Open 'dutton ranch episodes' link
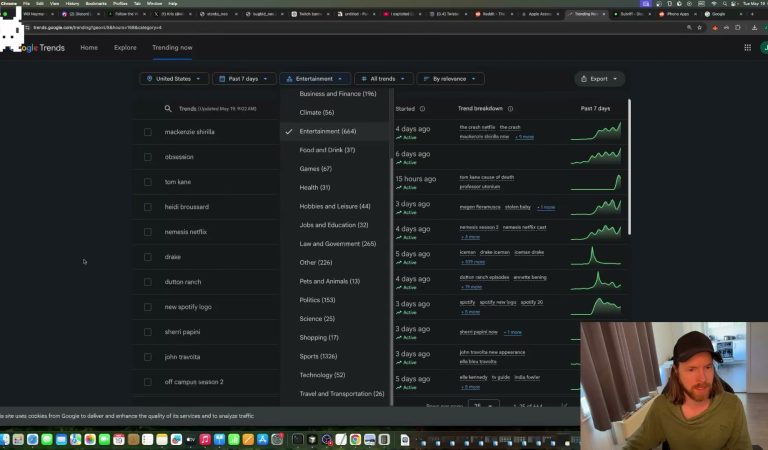Image resolution: width=768 pixels, height=450 pixels. click(484, 277)
